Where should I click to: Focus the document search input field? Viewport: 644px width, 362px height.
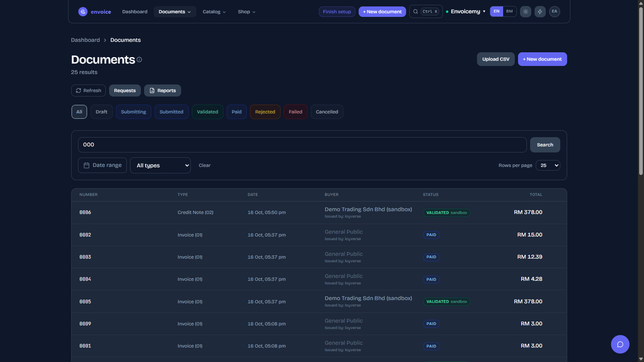click(x=302, y=145)
